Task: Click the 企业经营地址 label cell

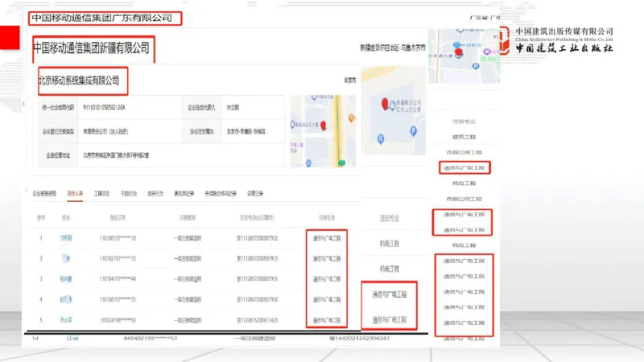Action: tap(58, 155)
